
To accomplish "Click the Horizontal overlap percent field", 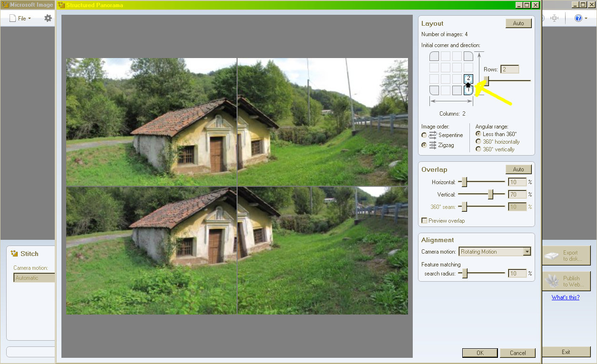I will [517, 182].
